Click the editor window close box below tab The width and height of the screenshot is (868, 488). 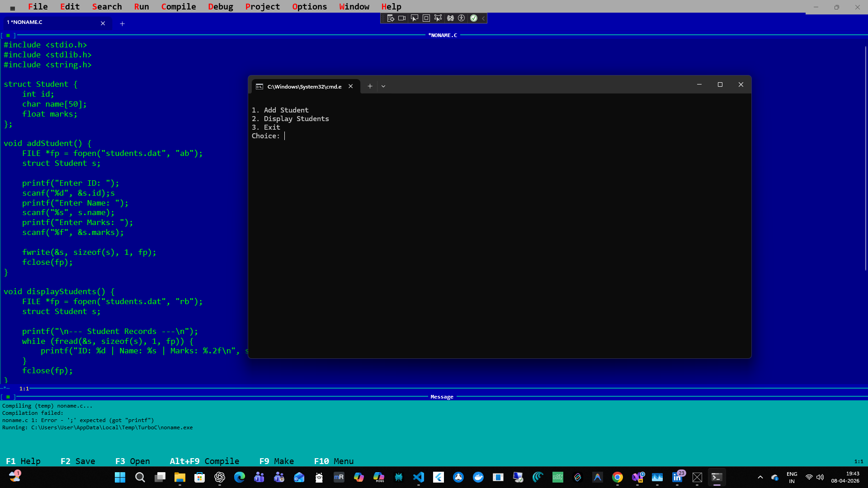click(8, 35)
